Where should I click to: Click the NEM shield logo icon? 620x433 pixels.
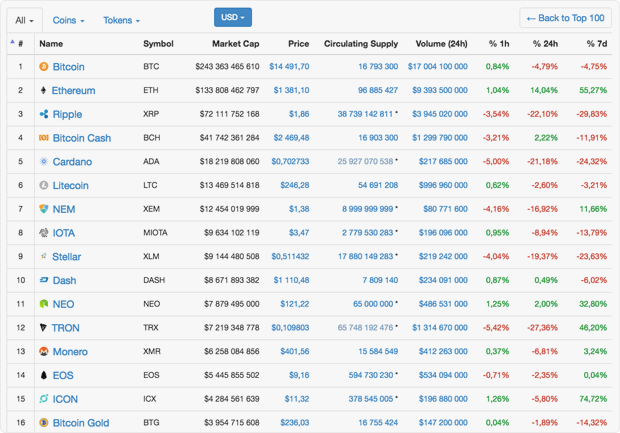[43, 209]
